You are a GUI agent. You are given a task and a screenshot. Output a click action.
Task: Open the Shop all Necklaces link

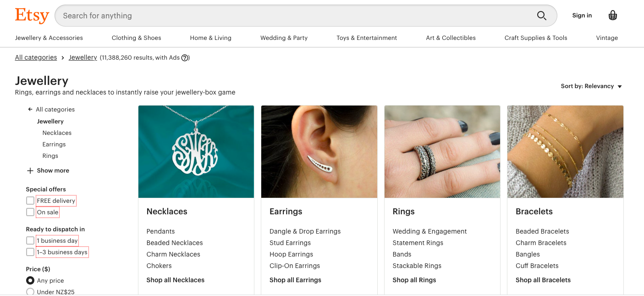pyautogui.click(x=176, y=280)
